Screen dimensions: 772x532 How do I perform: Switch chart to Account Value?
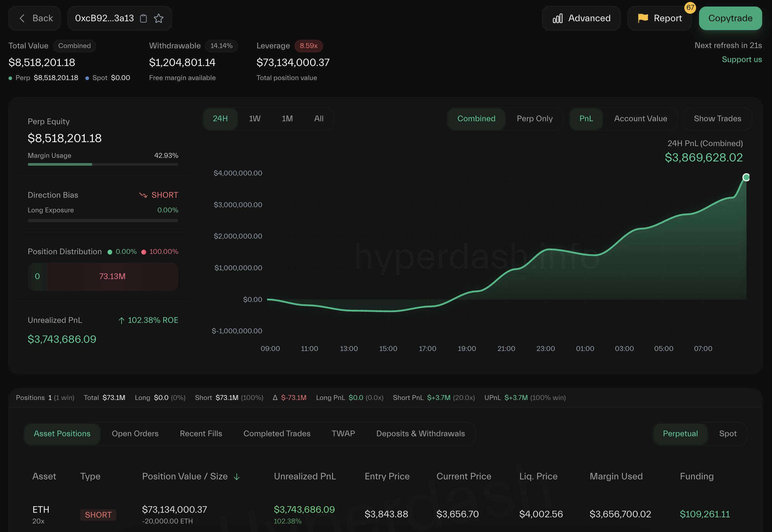[x=640, y=119]
